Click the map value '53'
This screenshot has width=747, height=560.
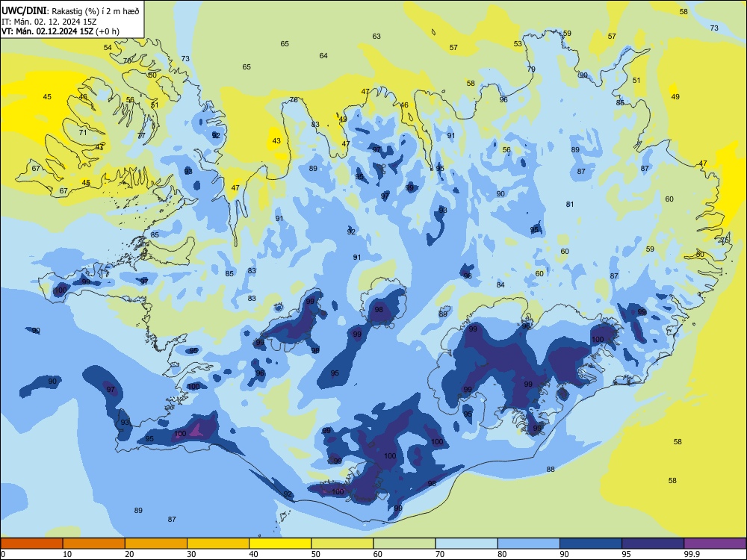[518, 44]
